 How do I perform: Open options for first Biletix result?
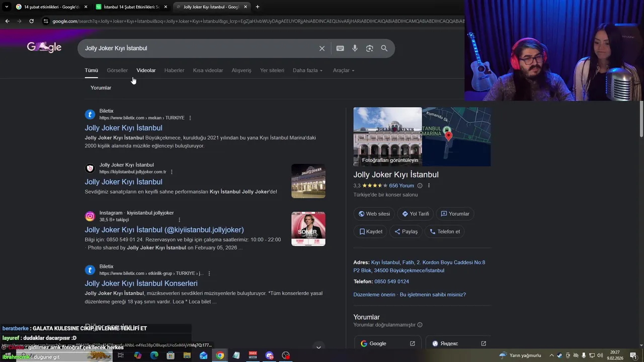(x=190, y=118)
